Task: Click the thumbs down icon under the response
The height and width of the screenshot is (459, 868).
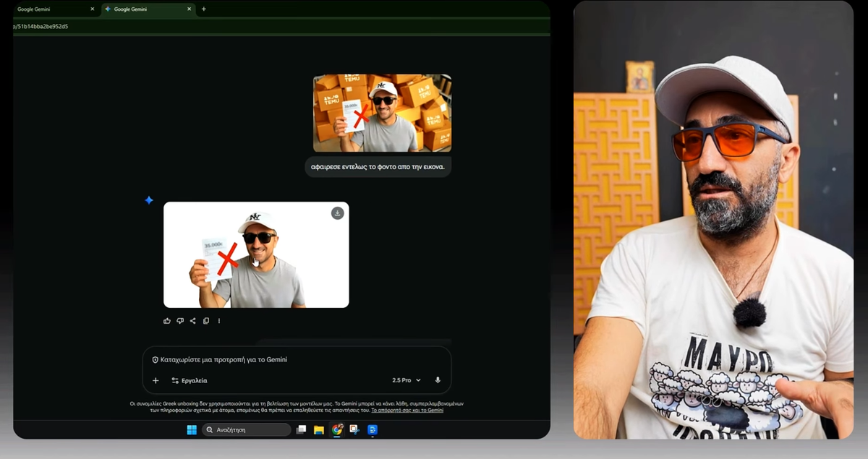Action: click(180, 321)
